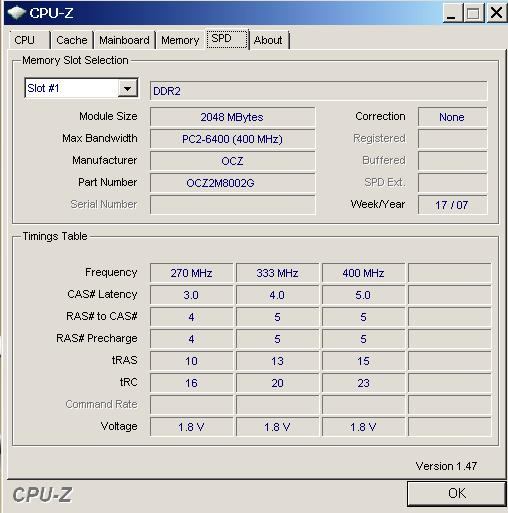Click the 5.0 CAS# Latency cell
The image size is (508, 513).
363,295
